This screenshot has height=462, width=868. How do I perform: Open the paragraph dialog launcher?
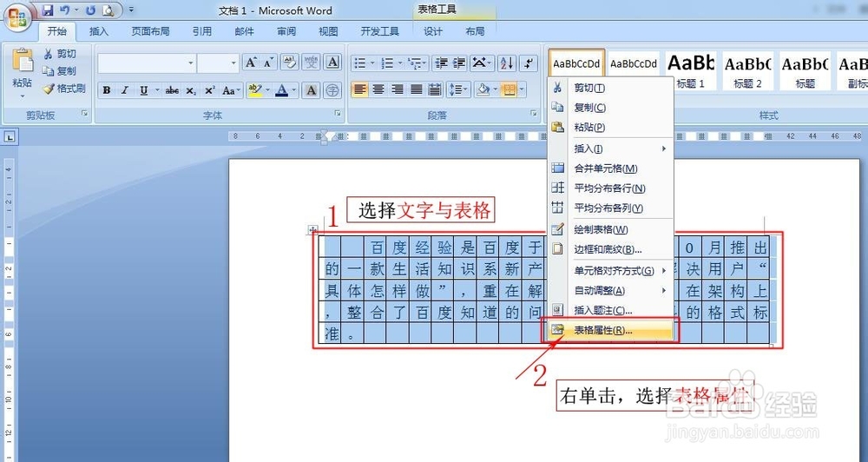point(534,114)
